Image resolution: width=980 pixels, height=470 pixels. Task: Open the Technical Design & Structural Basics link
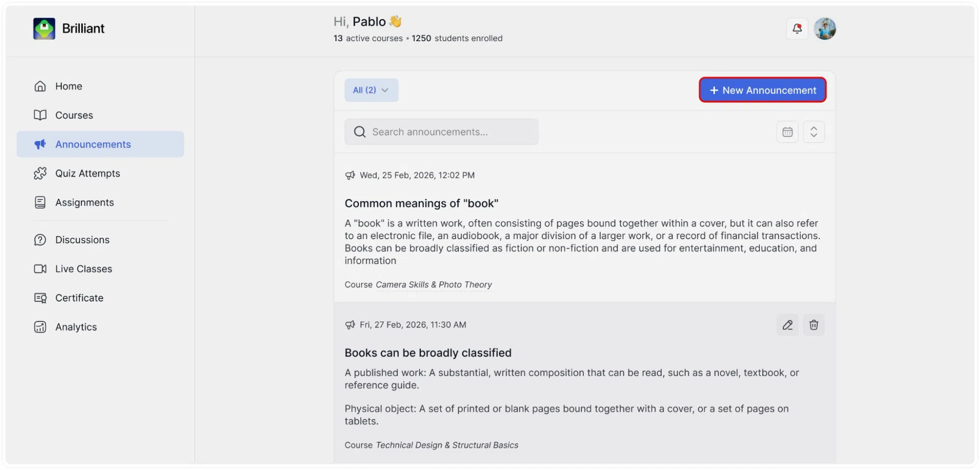point(447,445)
